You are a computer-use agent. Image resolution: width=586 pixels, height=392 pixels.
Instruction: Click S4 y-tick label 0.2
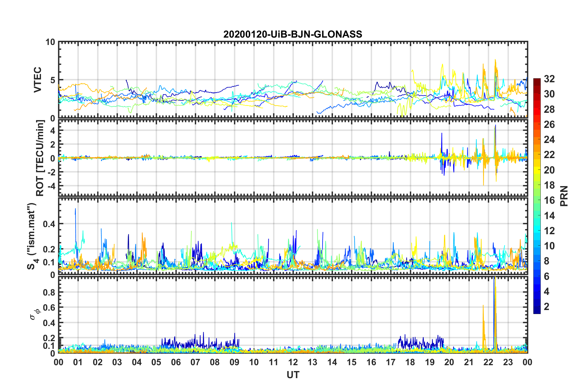tap(49, 249)
